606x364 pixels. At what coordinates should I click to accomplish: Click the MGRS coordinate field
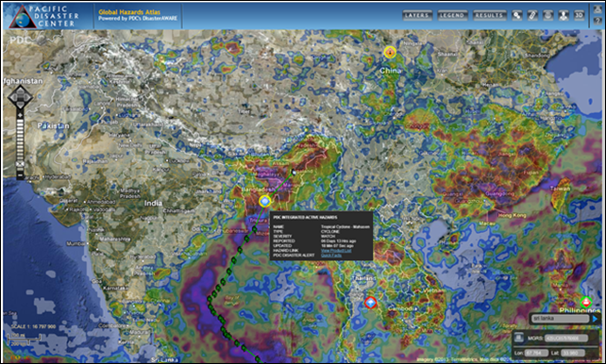566,339
